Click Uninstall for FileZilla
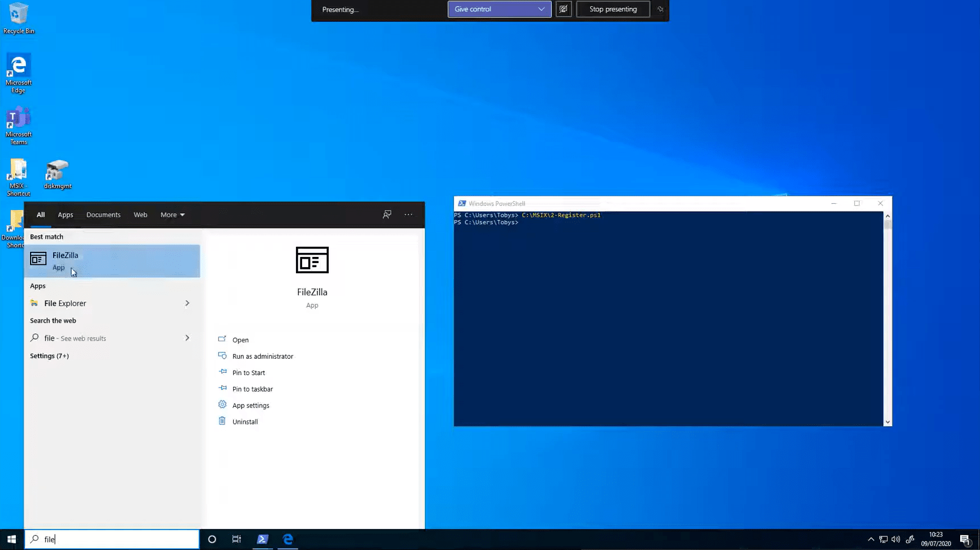The height and width of the screenshot is (550, 980). (x=245, y=422)
